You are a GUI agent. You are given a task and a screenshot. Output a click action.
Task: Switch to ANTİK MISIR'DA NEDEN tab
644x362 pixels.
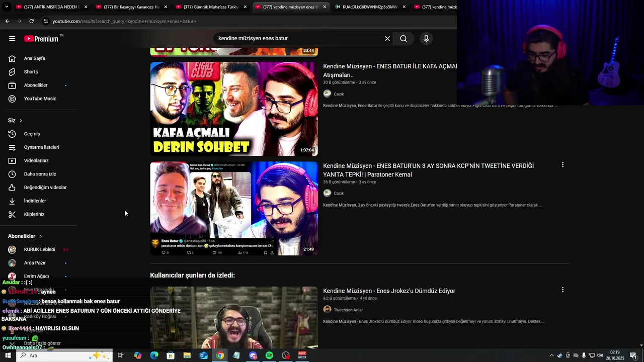52,7
